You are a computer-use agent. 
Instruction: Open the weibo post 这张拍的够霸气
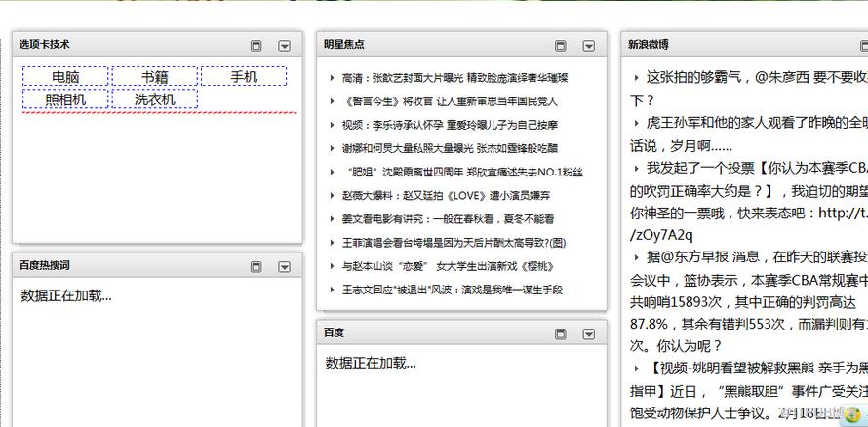(x=748, y=89)
